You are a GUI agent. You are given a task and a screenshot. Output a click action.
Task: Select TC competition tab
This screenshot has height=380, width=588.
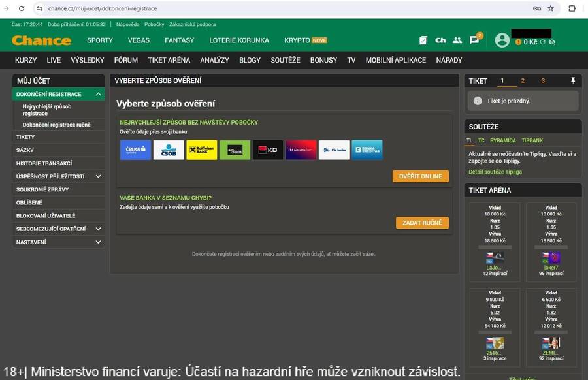(x=481, y=140)
